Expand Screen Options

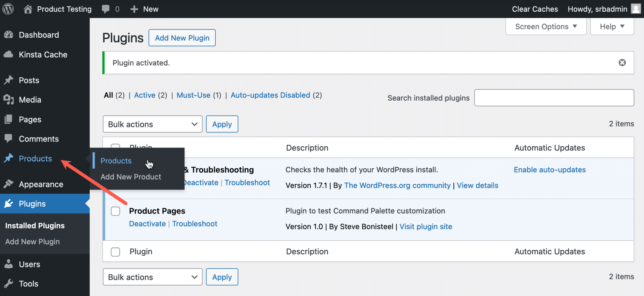(x=546, y=26)
